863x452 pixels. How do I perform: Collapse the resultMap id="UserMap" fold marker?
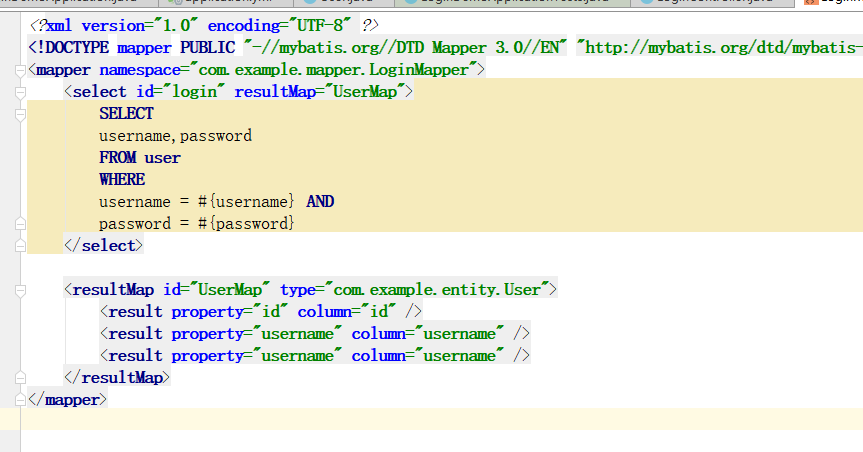20,290
